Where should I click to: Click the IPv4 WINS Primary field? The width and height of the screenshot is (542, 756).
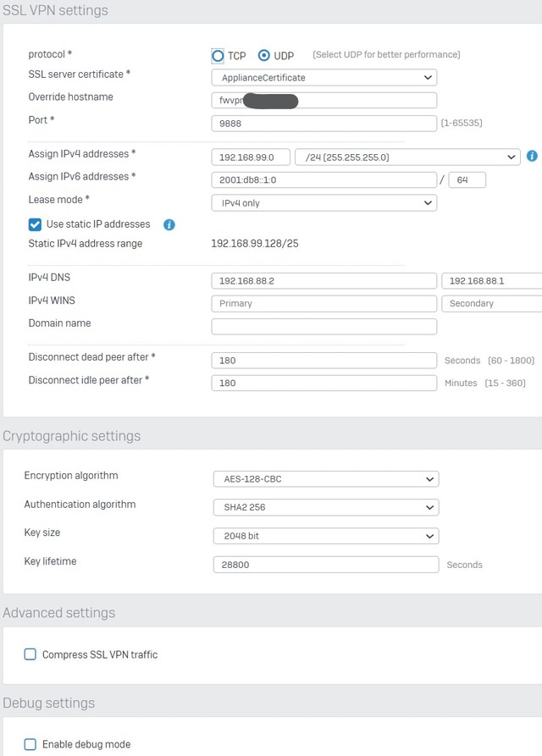pyautogui.click(x=324, y=304)
